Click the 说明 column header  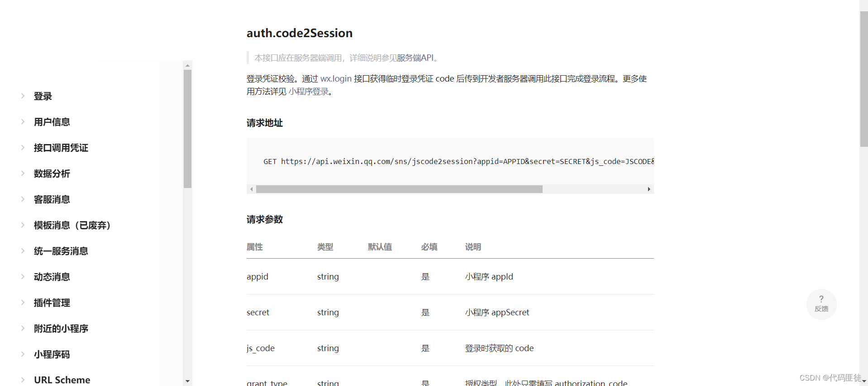click(x=473, y=247)
